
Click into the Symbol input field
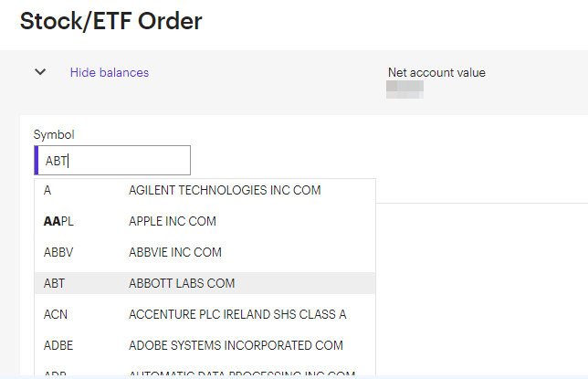pyautogui.click(x=113, y=161)
